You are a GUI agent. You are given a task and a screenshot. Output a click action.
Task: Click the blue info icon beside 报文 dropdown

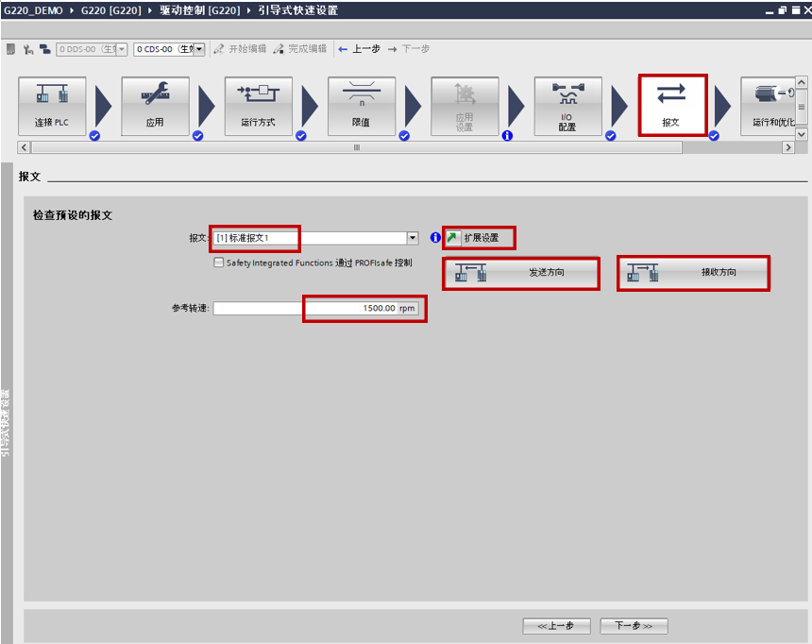[x=435, y=238]
